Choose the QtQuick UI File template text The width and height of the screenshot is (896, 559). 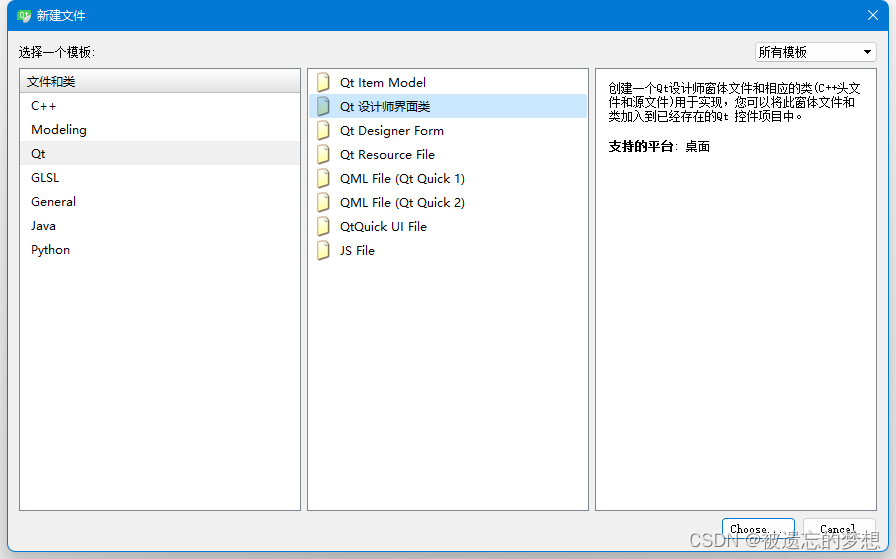pyautogui.click(x=383, y=227)
